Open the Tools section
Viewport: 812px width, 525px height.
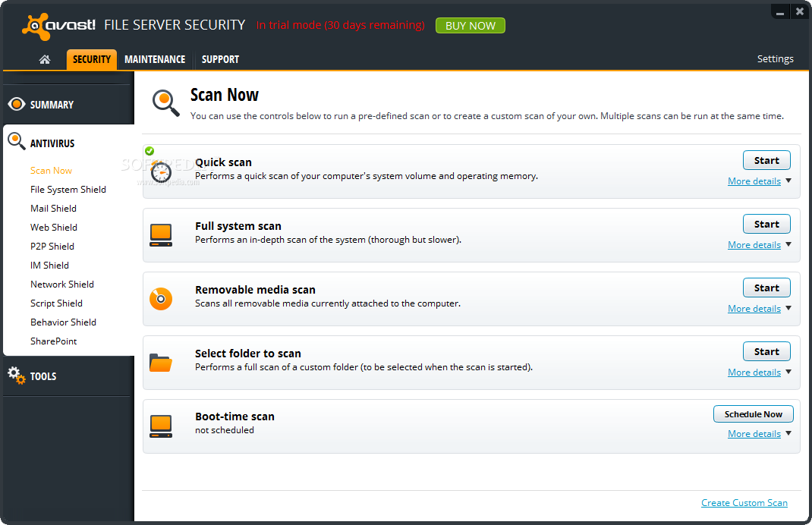click(43, 376)
